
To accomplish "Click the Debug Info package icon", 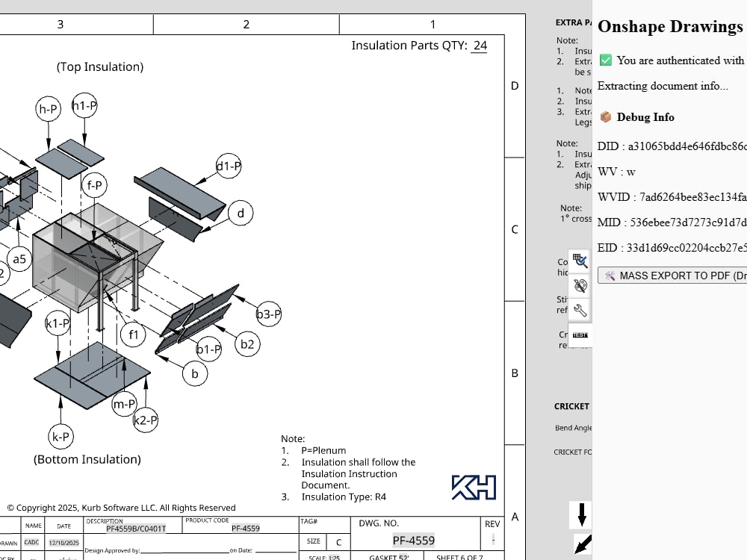I will coord(606,117).
